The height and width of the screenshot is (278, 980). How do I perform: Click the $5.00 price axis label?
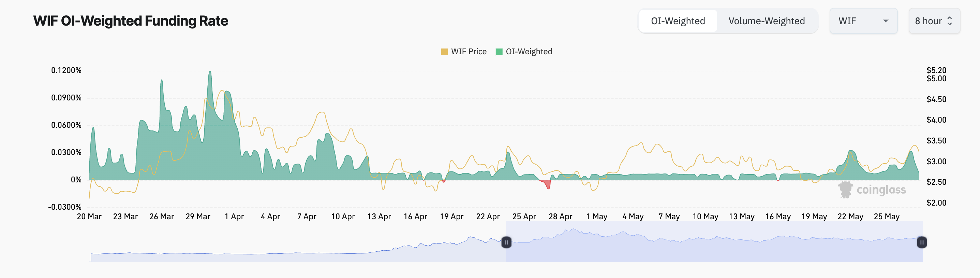click(x=936, y=79)
